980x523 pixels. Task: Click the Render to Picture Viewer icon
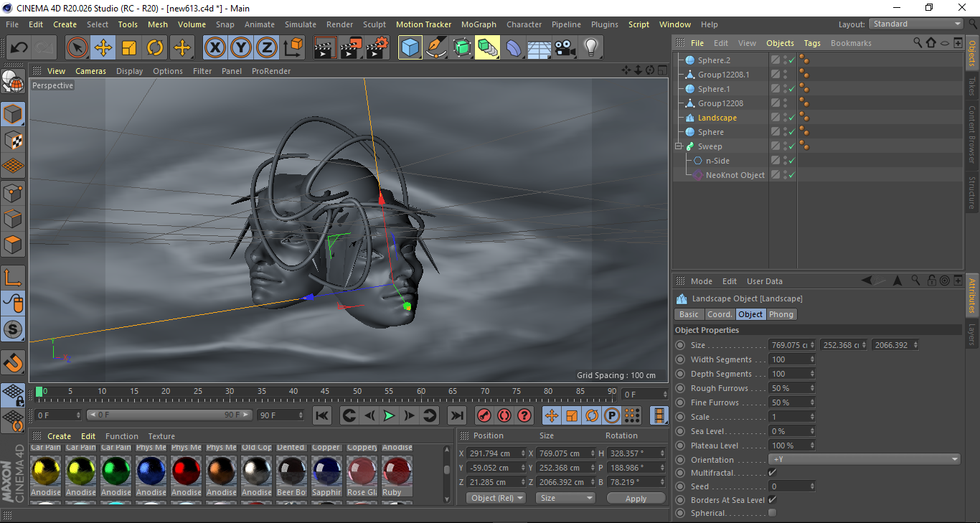tap(350, 47)
